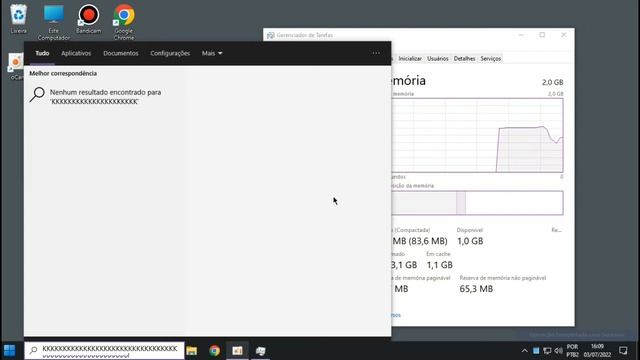The width and height of the screenshot is (640, 360).
Task: Click the memory composition bar
Action: click(477, 203)
